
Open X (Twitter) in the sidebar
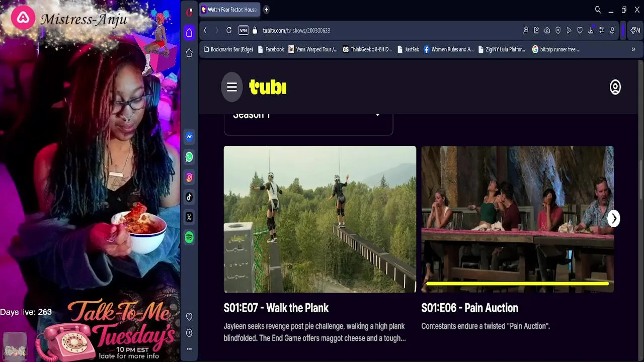[x=189, y=217]
